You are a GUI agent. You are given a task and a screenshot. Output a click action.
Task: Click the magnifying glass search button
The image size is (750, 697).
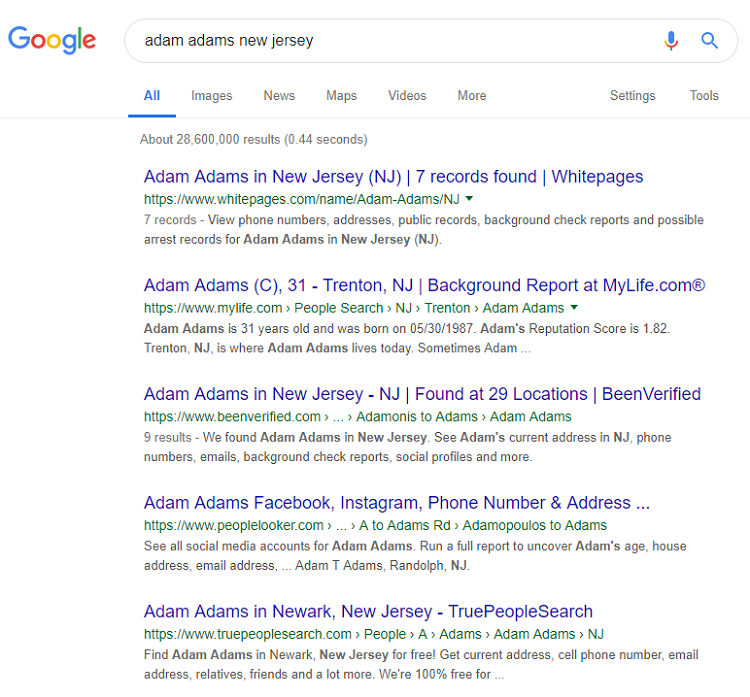(709, 41)
